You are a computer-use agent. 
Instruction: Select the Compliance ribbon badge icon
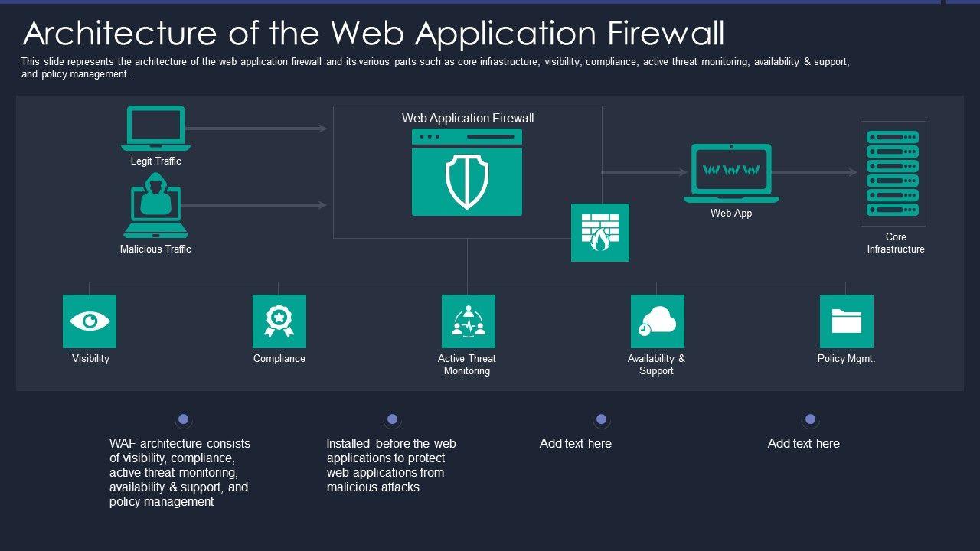[x=279, y=321]
